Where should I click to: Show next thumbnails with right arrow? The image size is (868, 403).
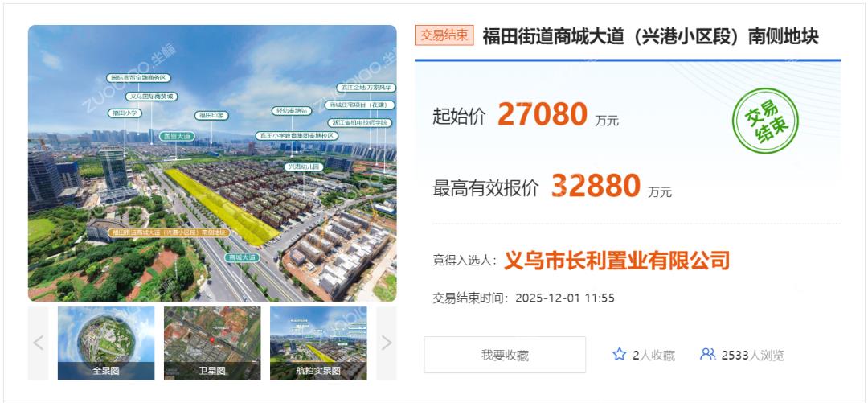(x=387, y=343)
